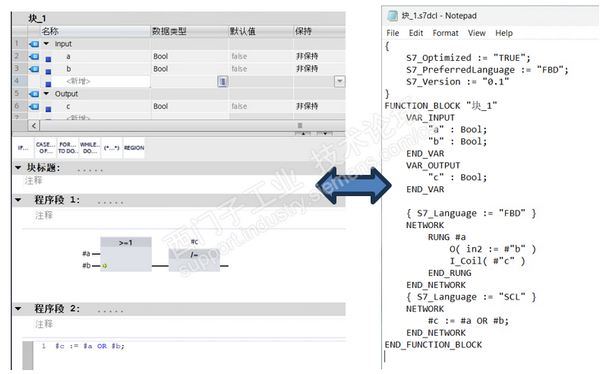Screen dimensions: 600x374
Task: Click the 名称 column header
Action: click(x=95, y=31)
